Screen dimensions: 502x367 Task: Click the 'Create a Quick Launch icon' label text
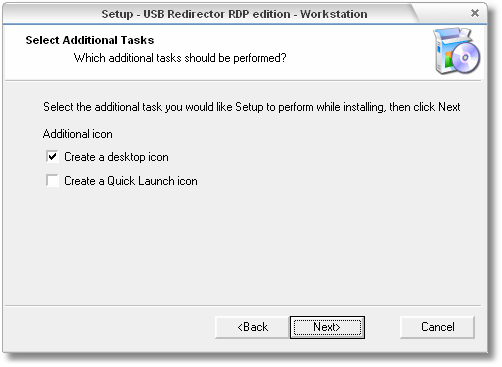point(131,181)
